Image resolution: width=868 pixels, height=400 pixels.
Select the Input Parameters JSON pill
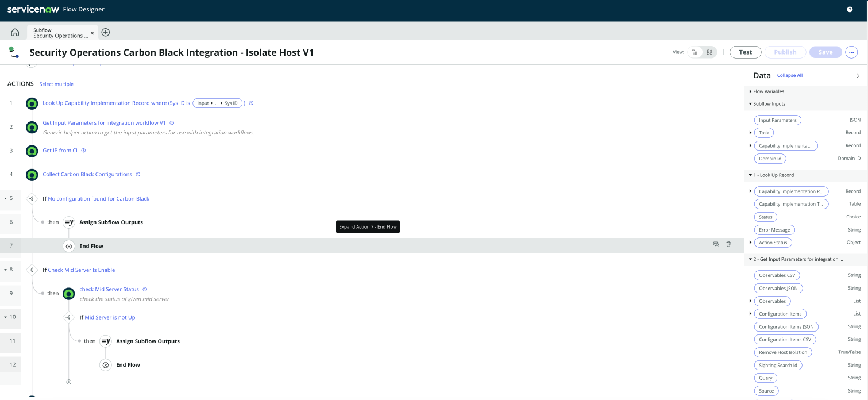click(x=777, y=120)
